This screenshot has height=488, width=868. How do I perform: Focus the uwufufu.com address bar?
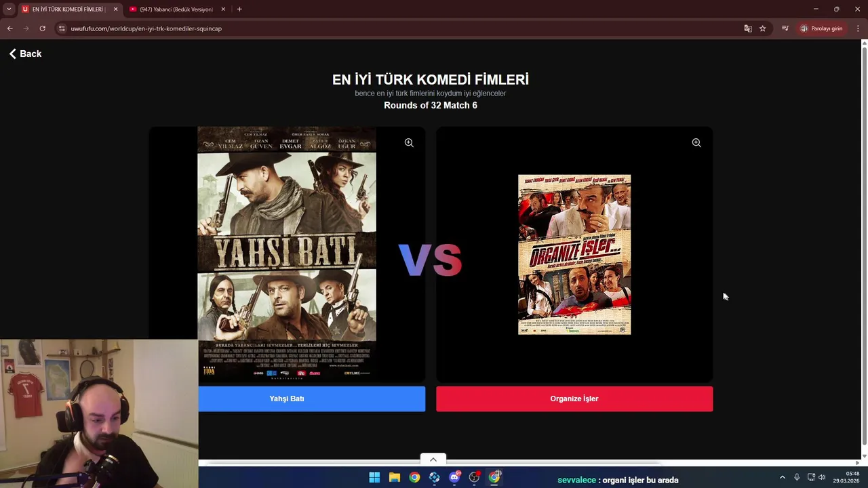pyautogui.click(x=400, y=28)
